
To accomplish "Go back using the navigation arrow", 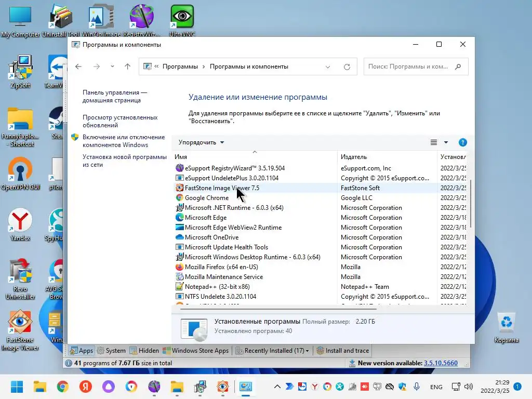I will pyautogui.click(x=78, y=66).
